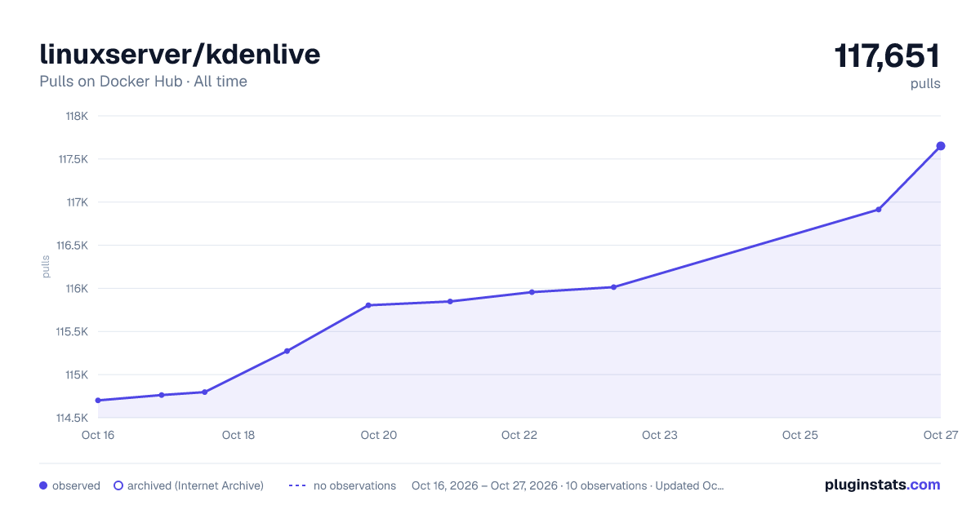The image size is (980, 514).
Task: Click the 118K y-axis label
Action: pyautogui.click(x=77, y=116)
